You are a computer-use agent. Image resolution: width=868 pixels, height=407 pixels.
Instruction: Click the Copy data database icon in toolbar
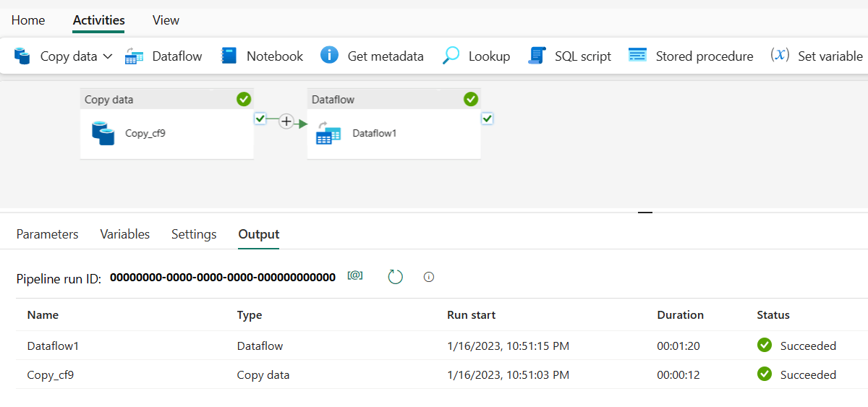click(22, 56)
